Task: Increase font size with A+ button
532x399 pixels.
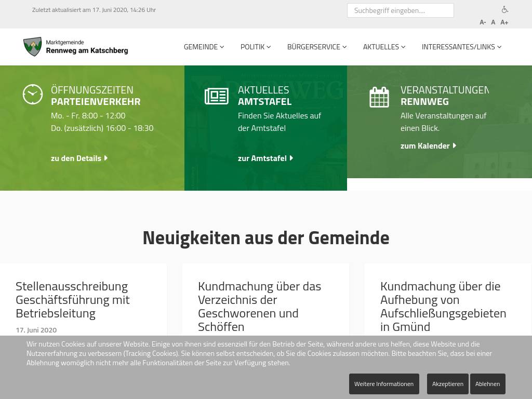Action: click(x=504, y=22)
